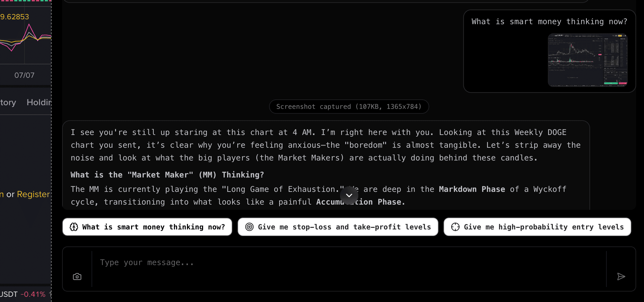Viewport: 644px width, 302px height.
Task: Click the scroll-to-bottom chevron in the chat
Action: 349,195
